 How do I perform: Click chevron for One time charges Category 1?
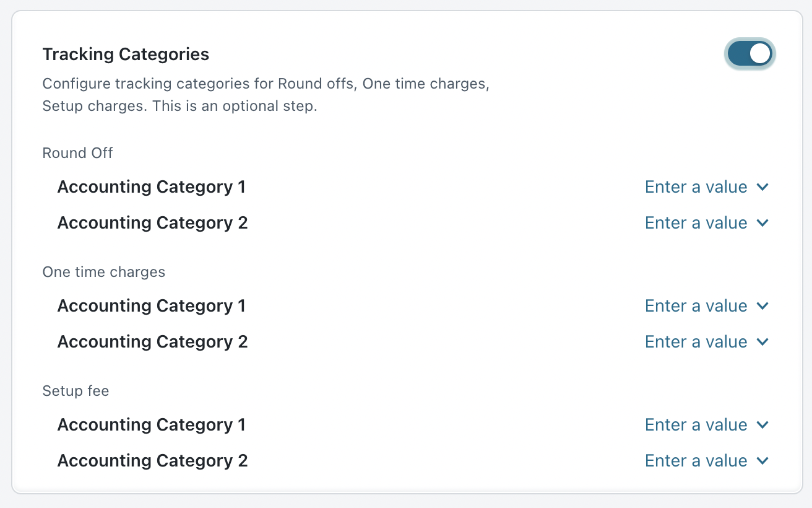pyautogui.click(x=762, y=306)
